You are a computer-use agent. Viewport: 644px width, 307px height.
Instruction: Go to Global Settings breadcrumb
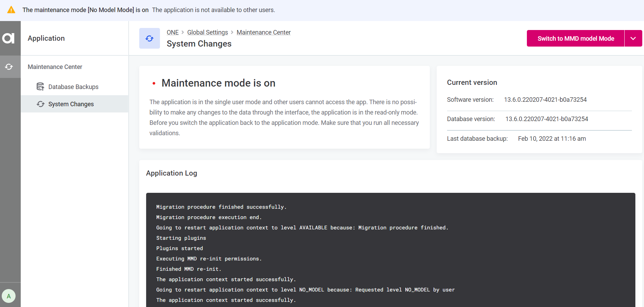tap(207, 32)
